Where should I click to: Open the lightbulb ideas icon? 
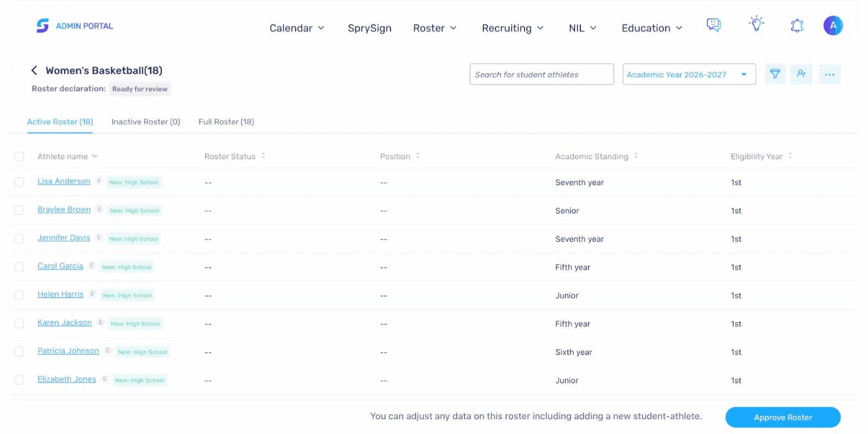pyautogui.click(x=756, y=24)
